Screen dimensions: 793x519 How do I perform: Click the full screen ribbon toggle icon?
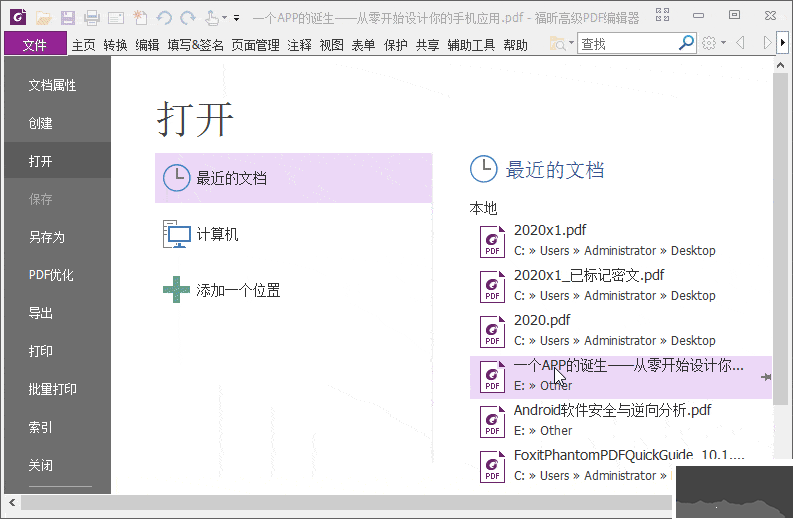point(663,15)
